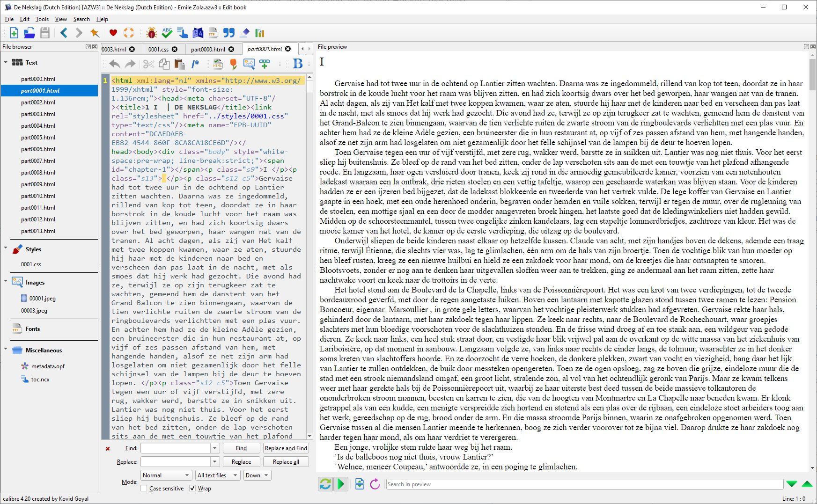Click the orange tulip icon in editor toolbar

233,64
